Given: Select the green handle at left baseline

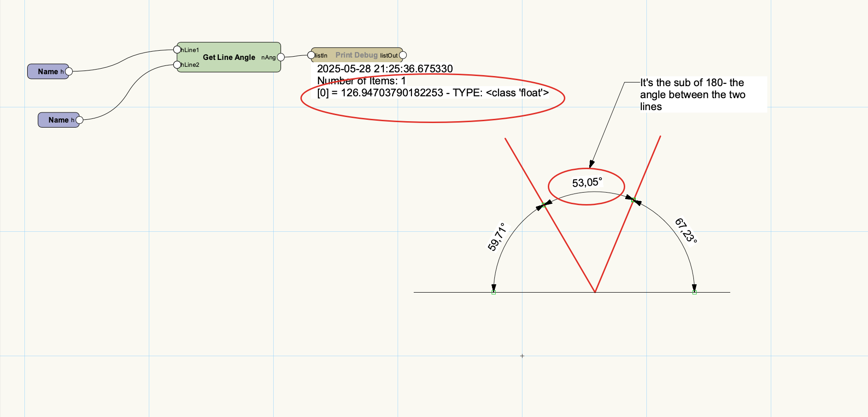Looking at the screenshot, I should coord(493,292).
